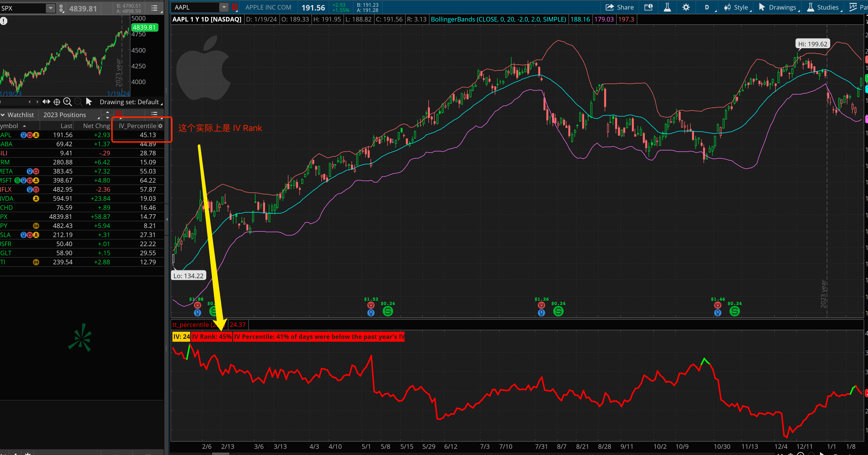868x455 pixels.
Task: Open the SPX chart gadget menu icon
Action: click(x=154, y=8)
